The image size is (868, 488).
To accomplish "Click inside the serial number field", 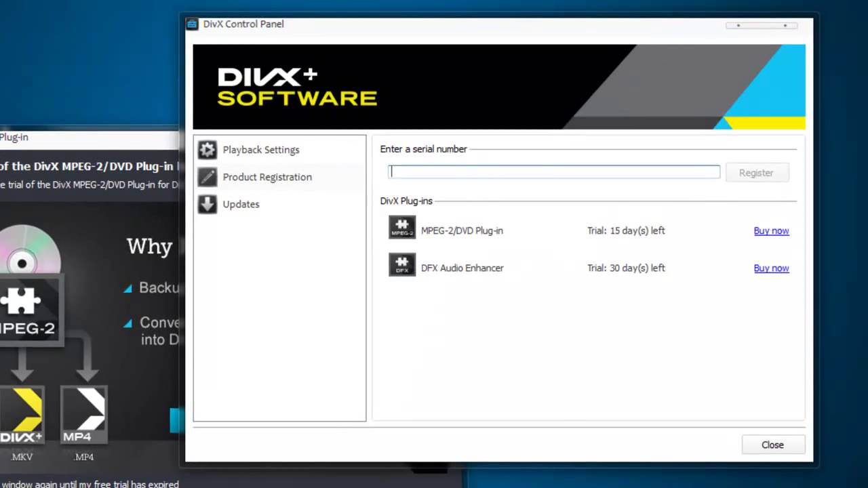I will (x=554, y=172).
